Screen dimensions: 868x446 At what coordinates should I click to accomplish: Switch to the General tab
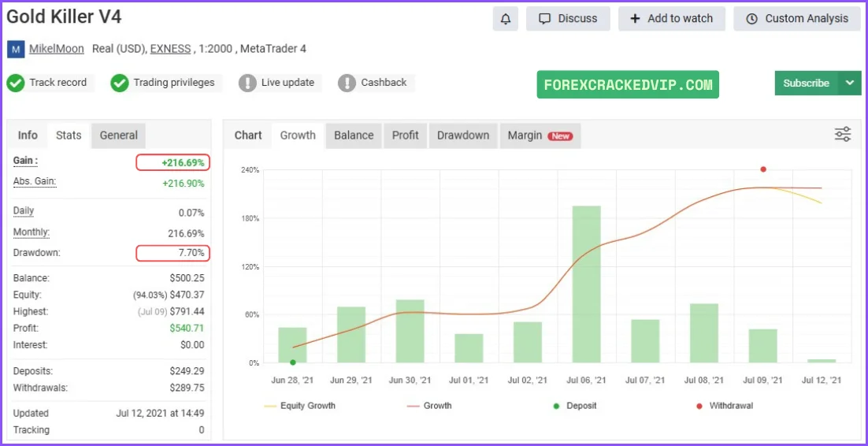(119, 136)
